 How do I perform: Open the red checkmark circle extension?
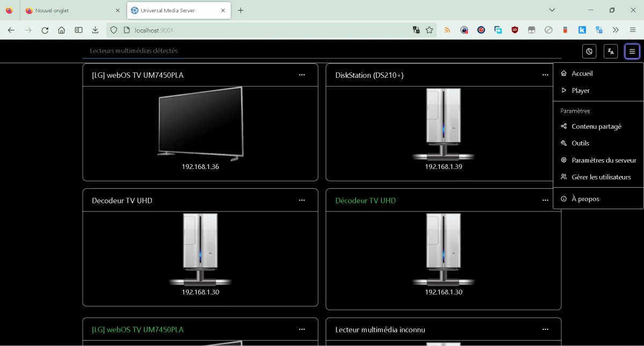tap(481, 30)
